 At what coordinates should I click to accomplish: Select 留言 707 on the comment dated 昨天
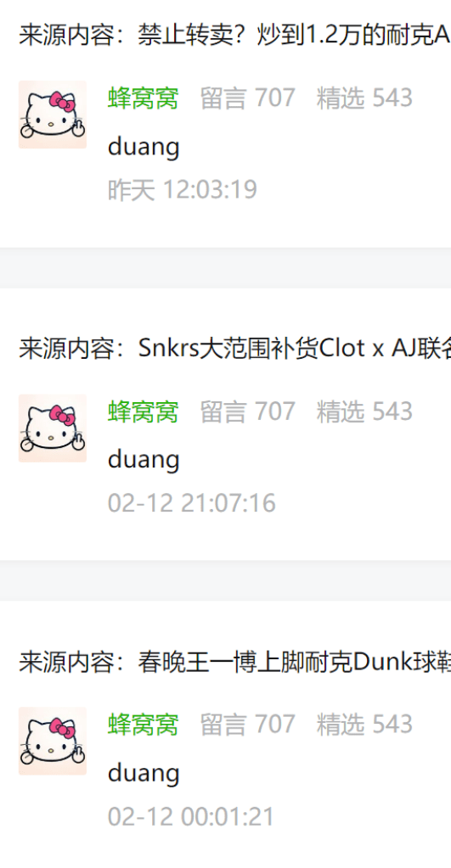(x=247, y=98)
